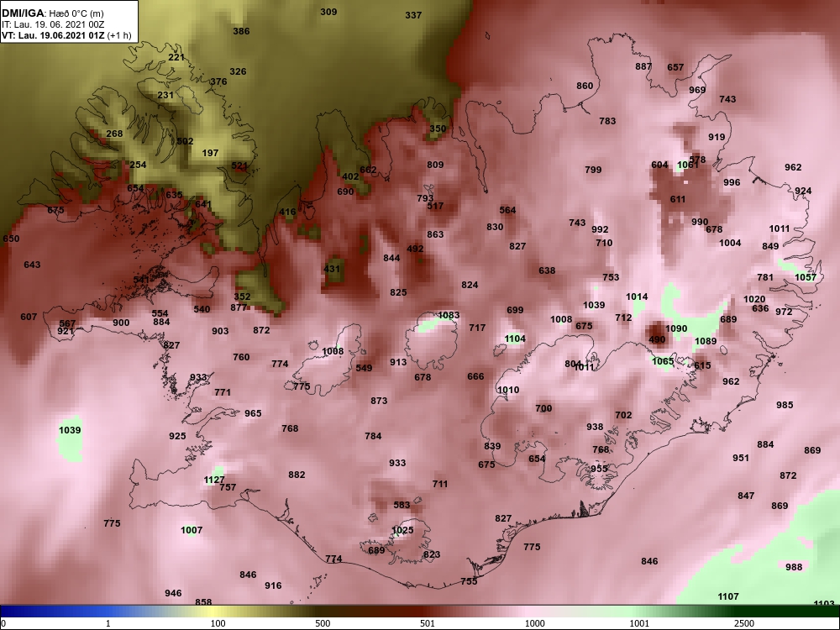The image size is (840, 630).
Task: Click the map value 337
Action: pos(413,15)
